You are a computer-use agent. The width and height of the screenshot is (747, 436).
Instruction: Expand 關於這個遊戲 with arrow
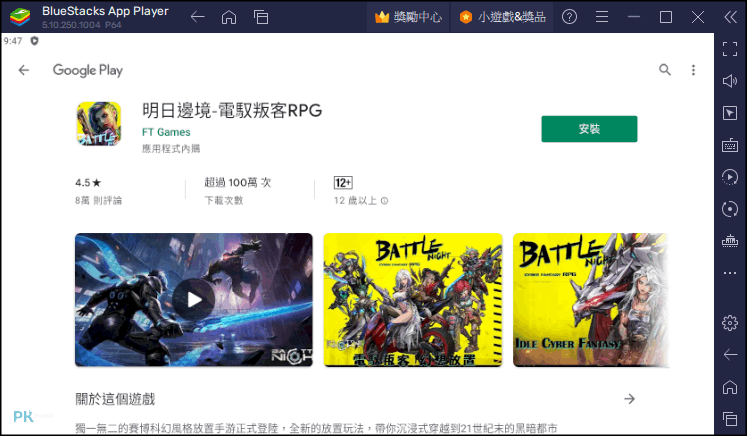point(629,399)
